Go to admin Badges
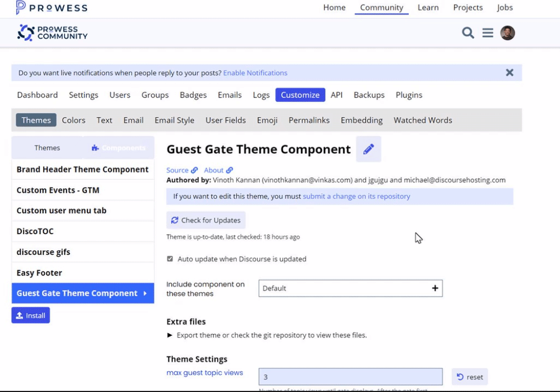The width and height of the screenshot is (560, 392). (x=193, y=95)
